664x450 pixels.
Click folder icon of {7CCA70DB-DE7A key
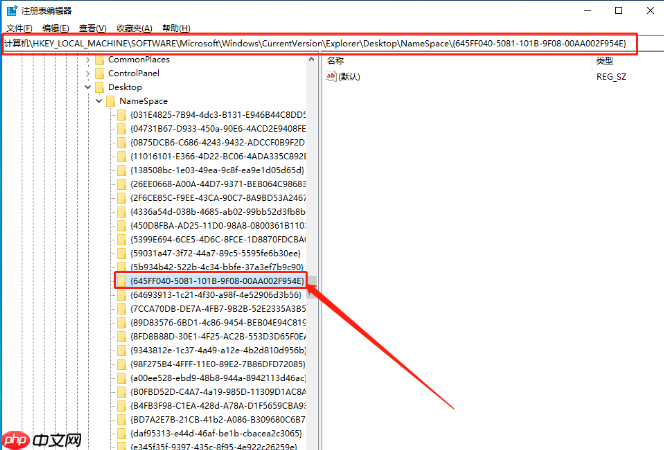pos(122,309)
